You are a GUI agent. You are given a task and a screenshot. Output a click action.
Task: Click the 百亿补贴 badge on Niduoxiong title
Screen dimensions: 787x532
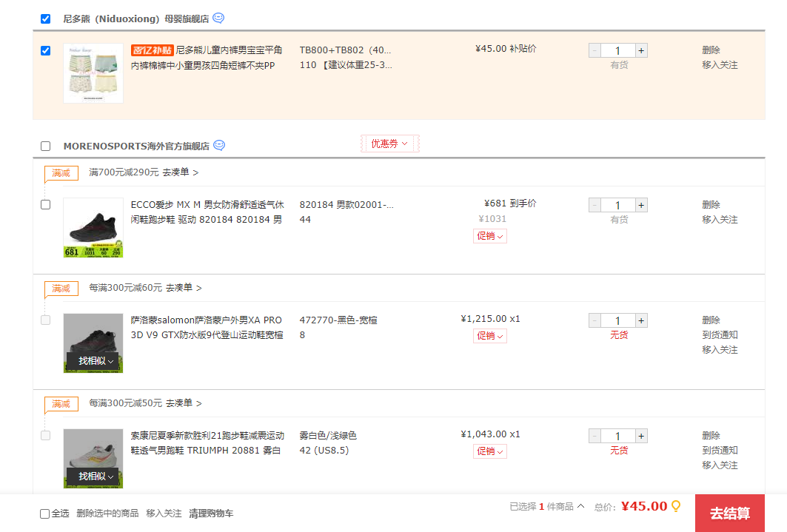[x=152, y=50]
